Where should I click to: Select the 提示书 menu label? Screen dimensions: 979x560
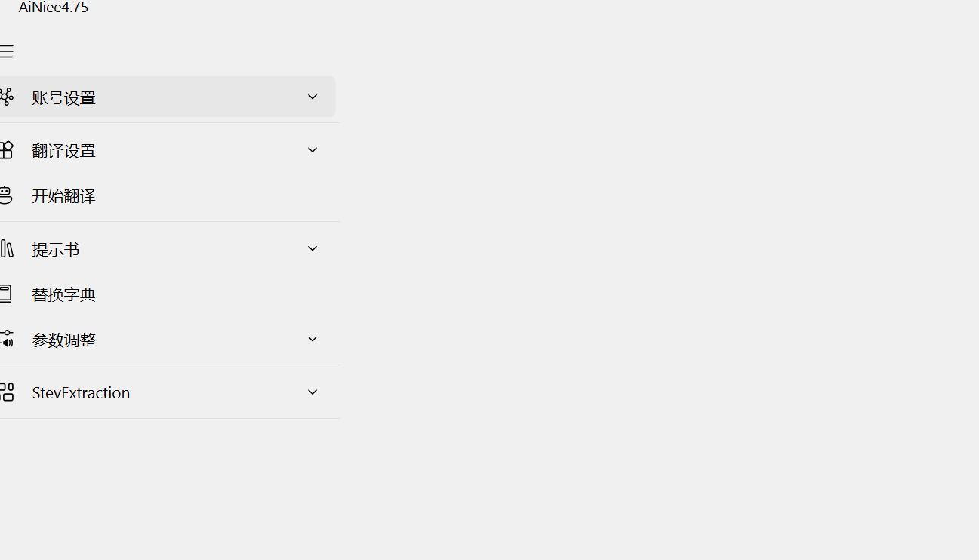56,249
